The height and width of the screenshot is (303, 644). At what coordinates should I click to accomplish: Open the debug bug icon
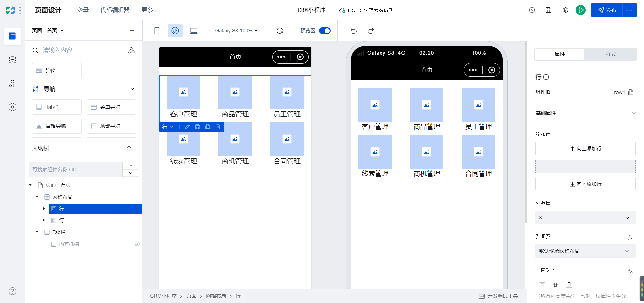coord(566,10)
